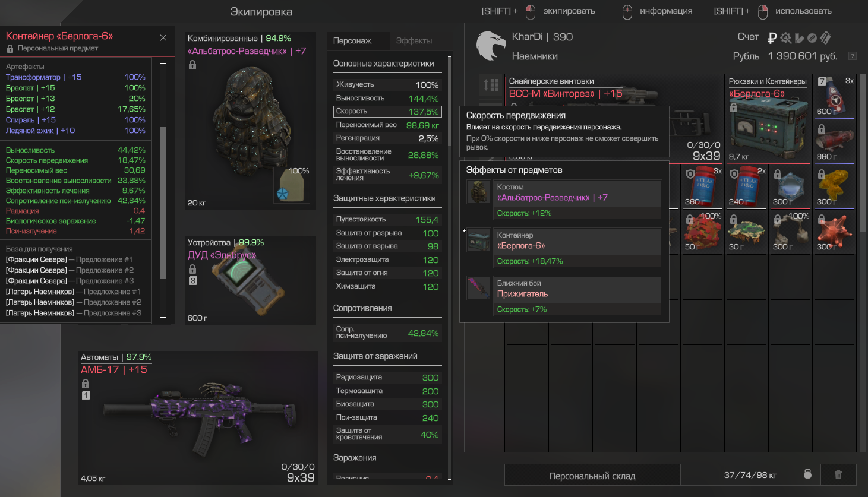Image resolution: width=868 pixels, height=497 pixels.
Task: Select the gear-shaped currency icon
Action: click(x=786, y=38)
